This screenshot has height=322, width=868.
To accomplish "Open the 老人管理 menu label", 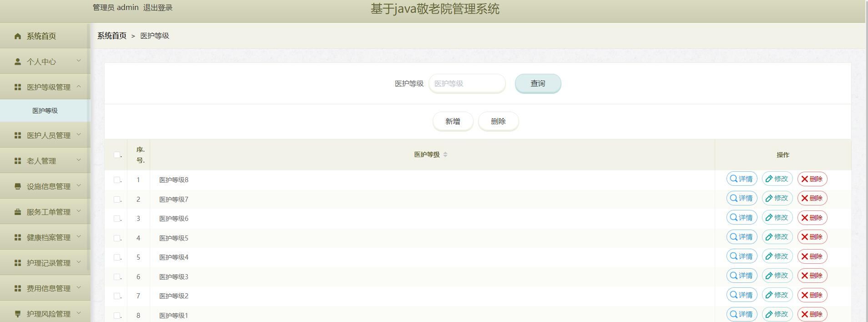I will tap(41, 161).
